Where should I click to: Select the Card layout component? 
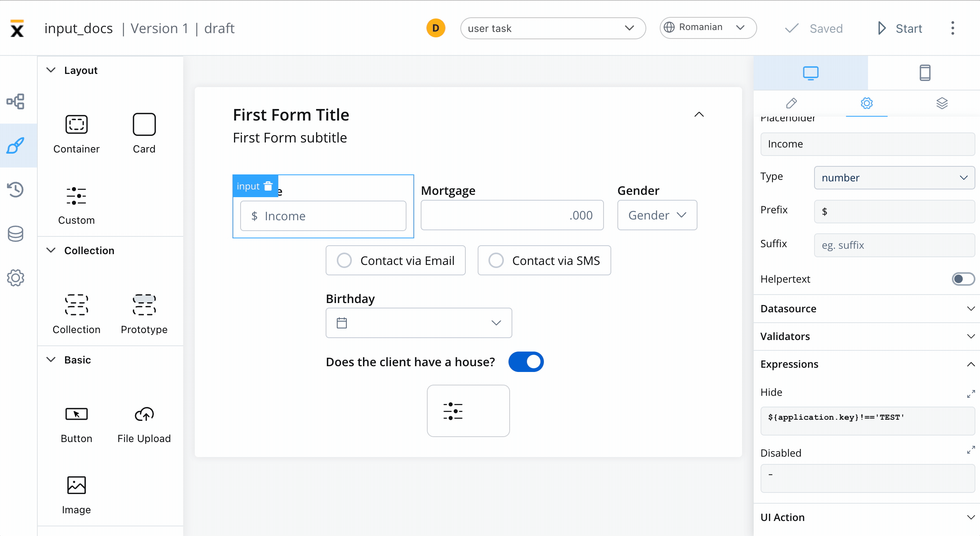(x=144, y=134)
